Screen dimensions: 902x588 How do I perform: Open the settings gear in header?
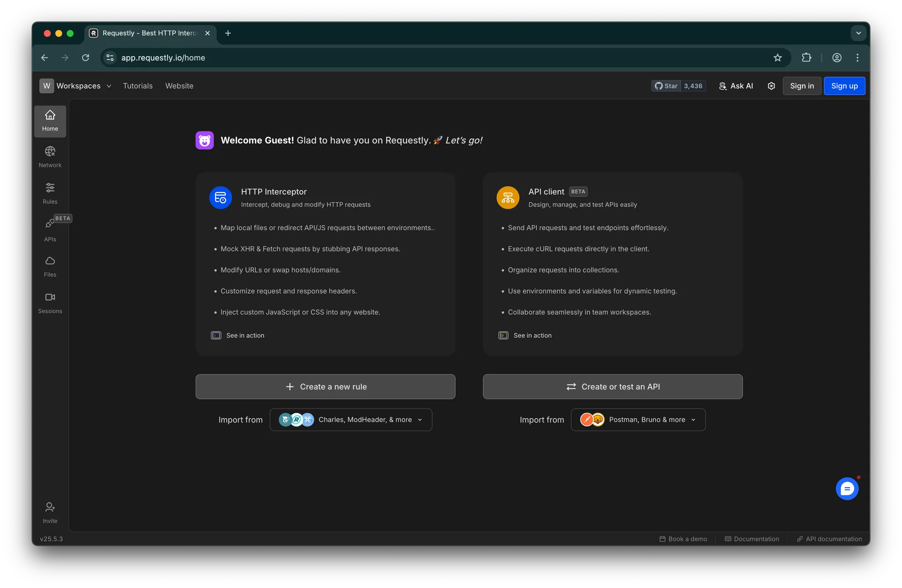coord(771,86)
